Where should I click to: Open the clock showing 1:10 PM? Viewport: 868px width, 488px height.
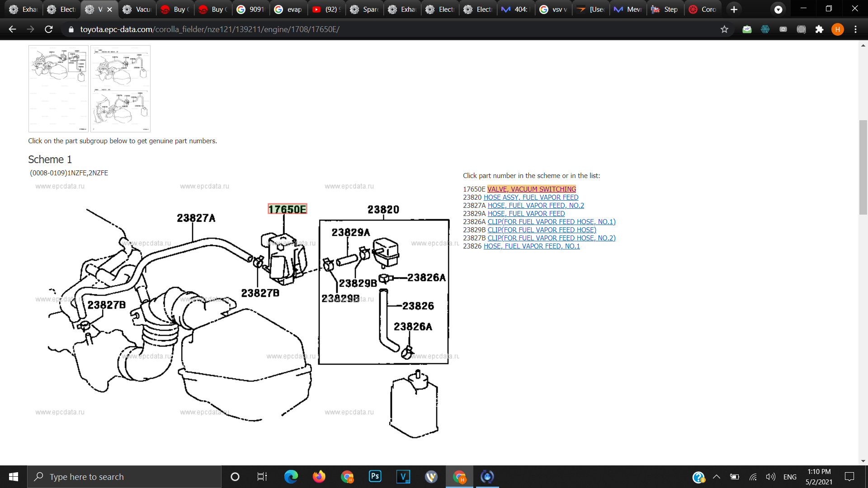819,477
